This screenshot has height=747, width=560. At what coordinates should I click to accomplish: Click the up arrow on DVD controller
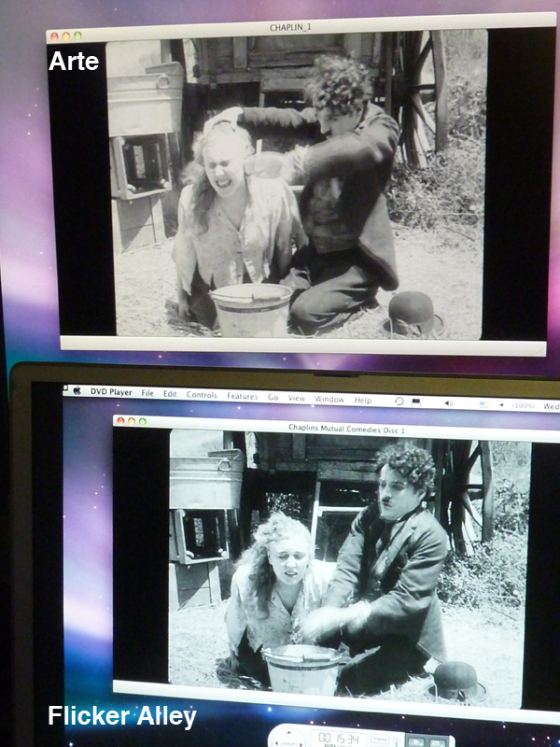289,733
